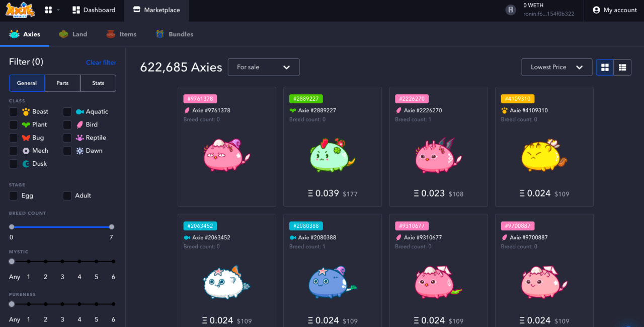Click the Bird feather icon
This screenshot has height=327, width=644.
(79, 125)
